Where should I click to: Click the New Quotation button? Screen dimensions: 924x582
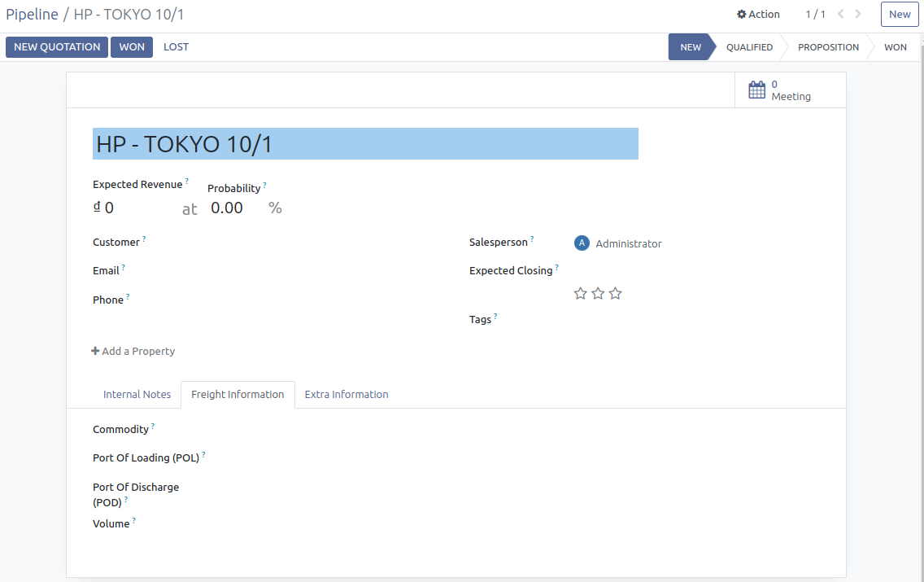(57, 47)
